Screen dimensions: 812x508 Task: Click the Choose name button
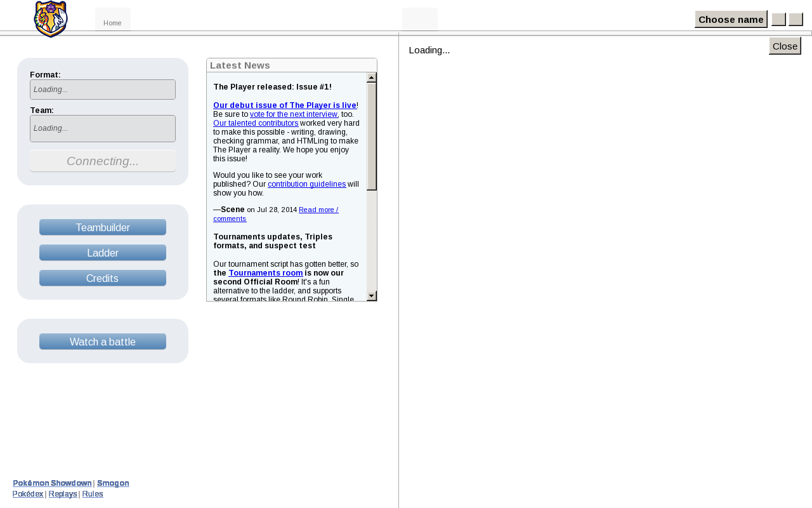pos(731,19)
